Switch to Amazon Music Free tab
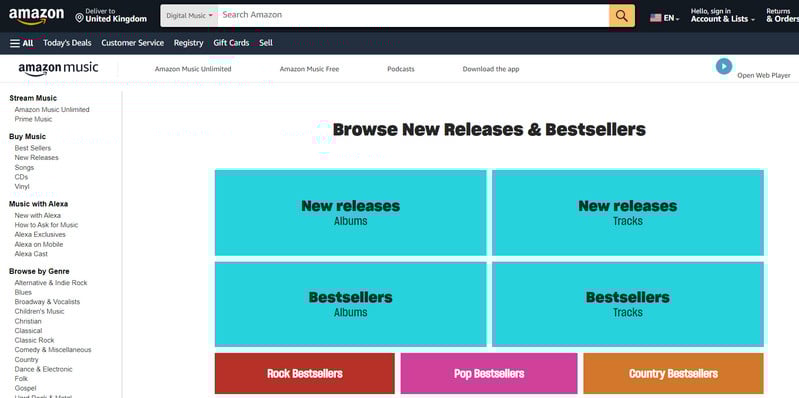799x398 pixels. pos(309,69)
